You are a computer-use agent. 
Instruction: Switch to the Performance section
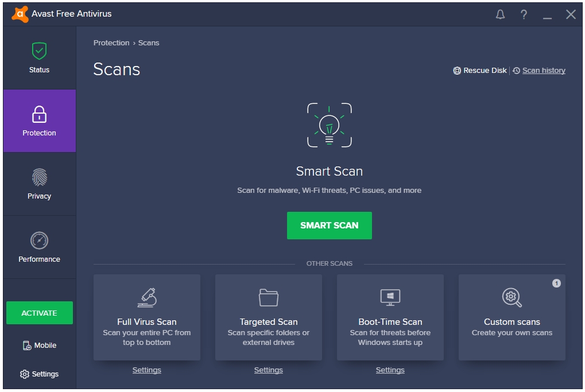pyautogui.click(x=40, y=247)
